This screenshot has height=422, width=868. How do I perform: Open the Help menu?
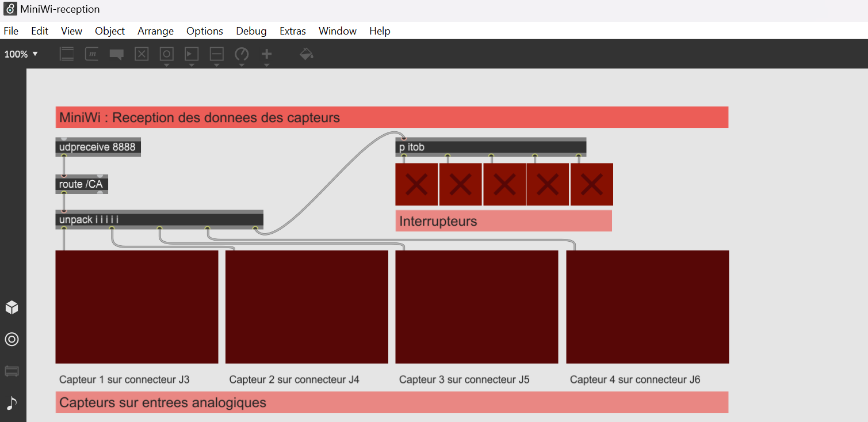[x=380, y=31]
